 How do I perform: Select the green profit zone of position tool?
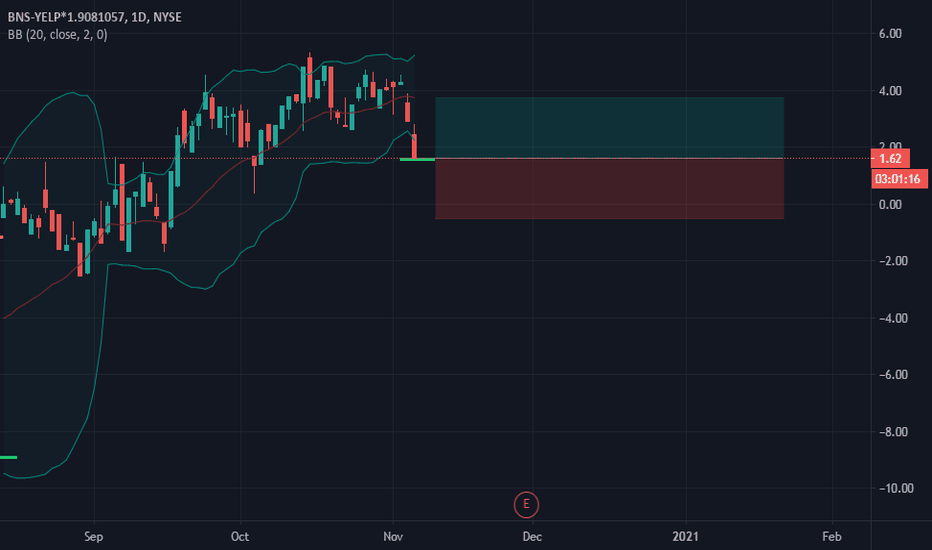coord(609,128)
